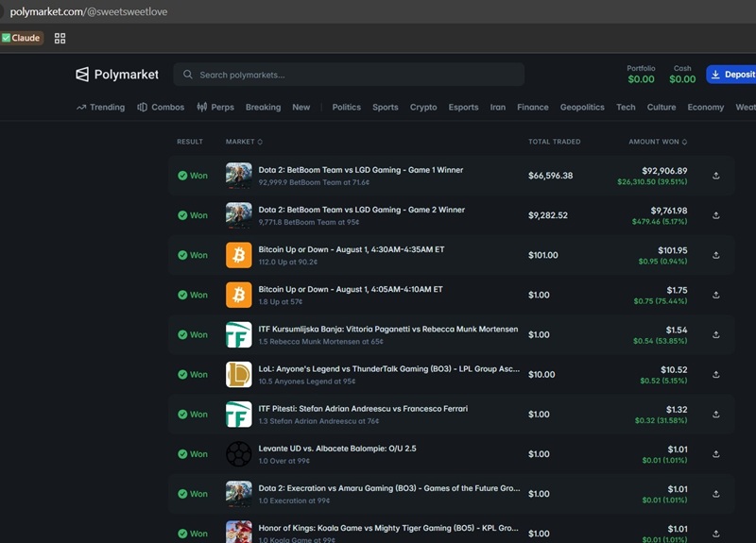Share the ITF Pitesti Andreescu result
The height and width of the screenshot is (543, 756).
tap(716, 415)
